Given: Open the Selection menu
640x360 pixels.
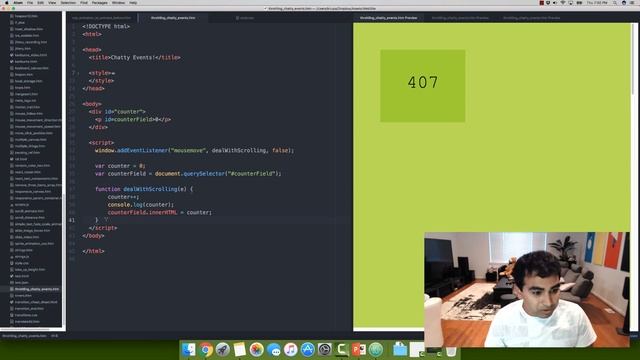Looking at the screenshot, I should [x=68, y=2].
